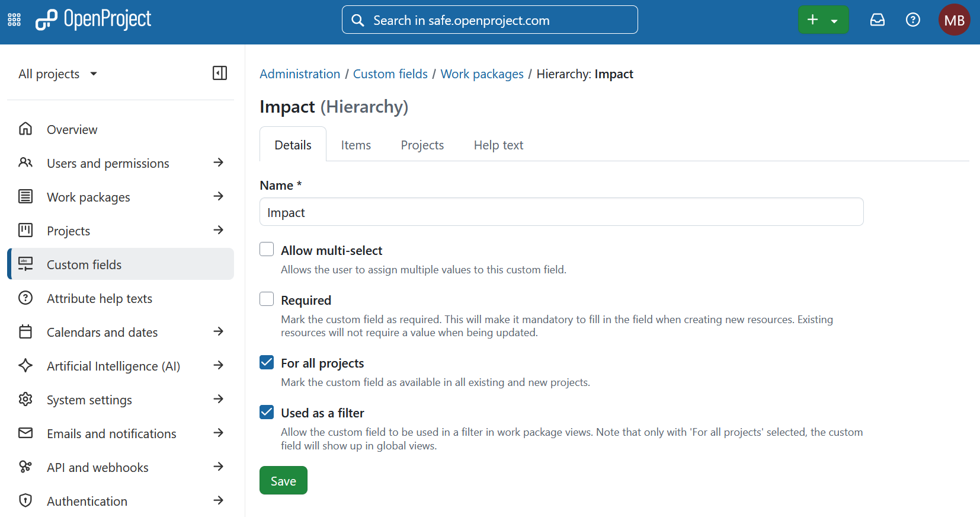980x517 pixels.
Task: Click the Artificial Intelligence sparkle icon
Action: (25, 365)
